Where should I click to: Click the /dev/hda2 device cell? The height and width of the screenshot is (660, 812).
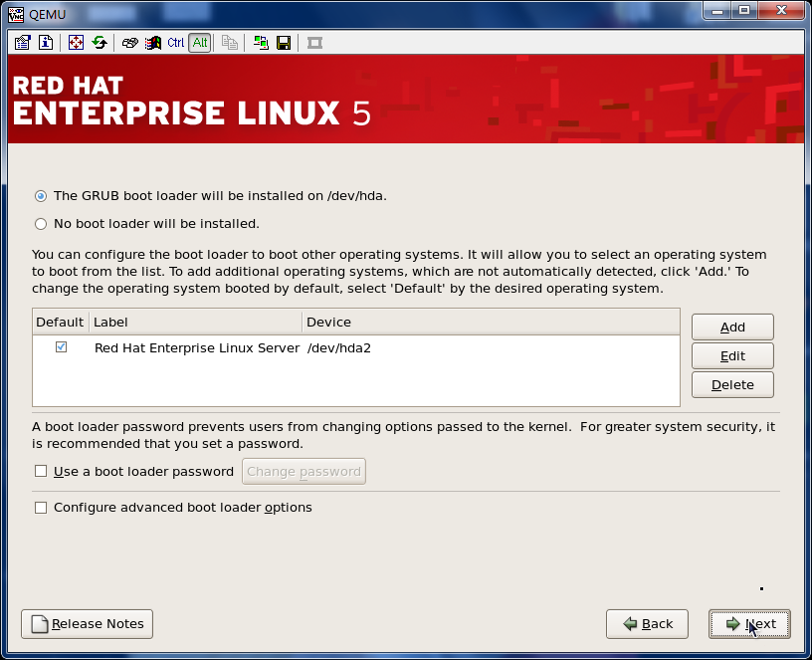pyautogui.click(x=339, y=347)
